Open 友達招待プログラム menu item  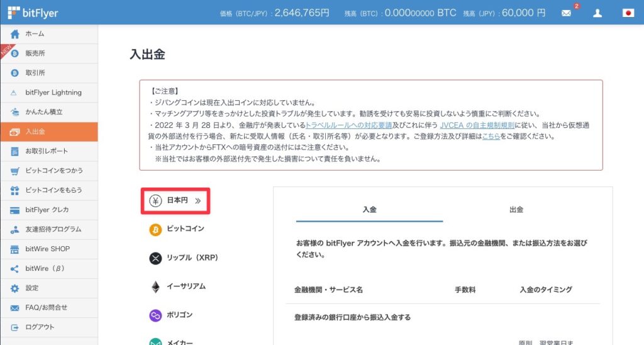[x=49, y=229]
